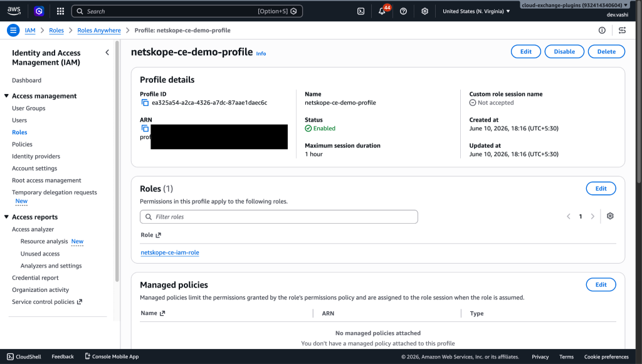Click the Role column external link icon

159,235
